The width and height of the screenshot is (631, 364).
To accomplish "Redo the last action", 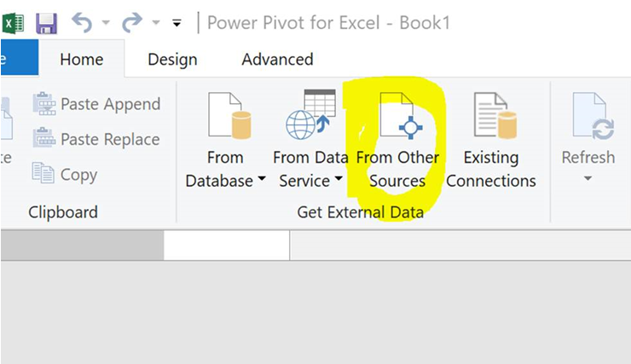I will [132, 22].
